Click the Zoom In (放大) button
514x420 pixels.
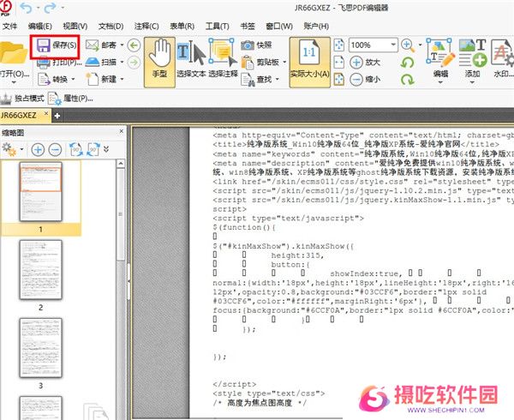pos(365,63)
